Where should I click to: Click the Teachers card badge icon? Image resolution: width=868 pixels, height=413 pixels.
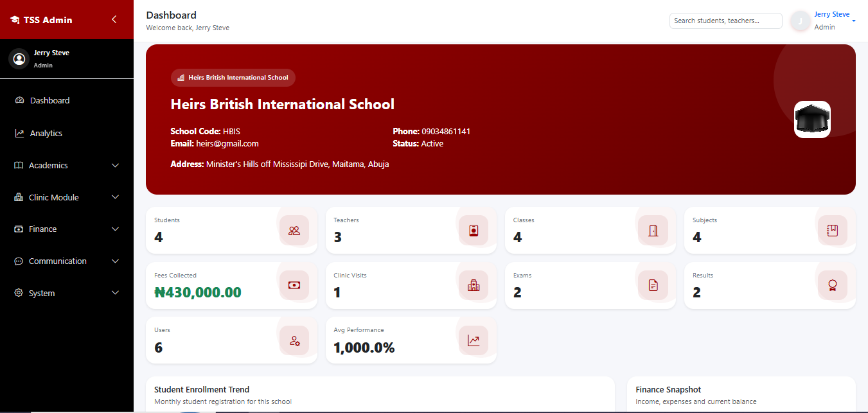[474, 231]
